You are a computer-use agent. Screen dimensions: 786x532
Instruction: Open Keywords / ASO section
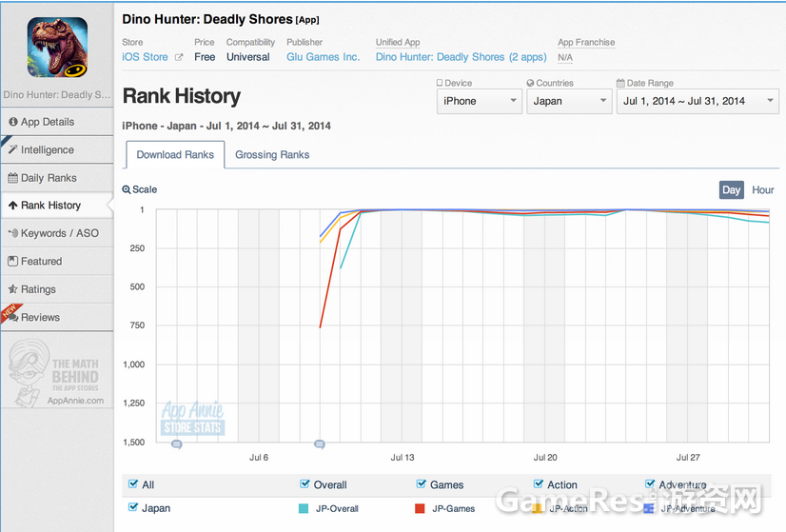(57, 233)
